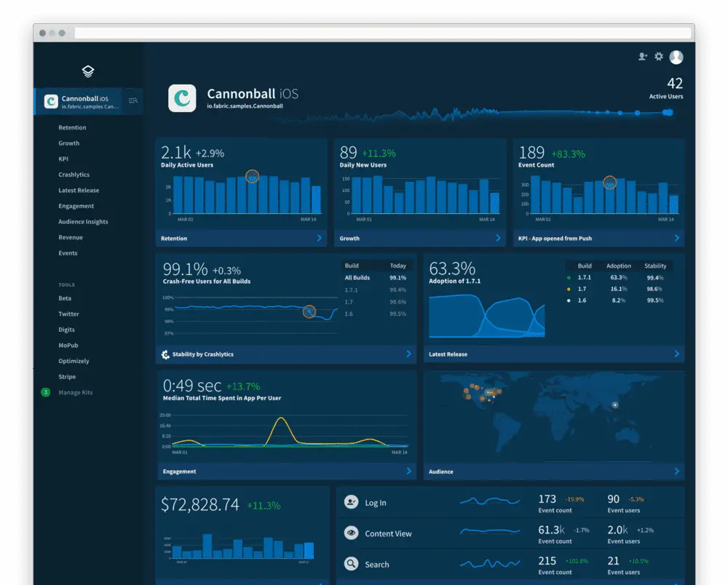Viewport: 728px width, 585px height.
Task: Click the Adoption of 1.7.1 area chart
Action: click(x=486, y=316)
